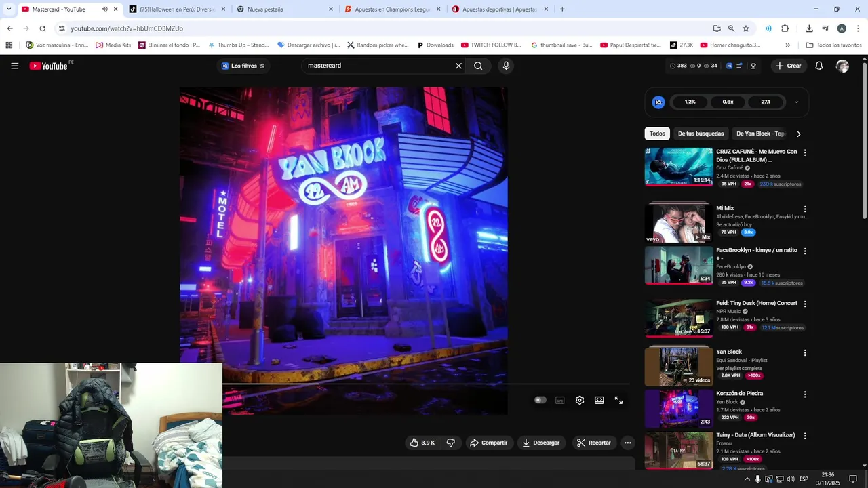Open the tab search dropdown arrow
868x488 pixels.
(9, 9)
